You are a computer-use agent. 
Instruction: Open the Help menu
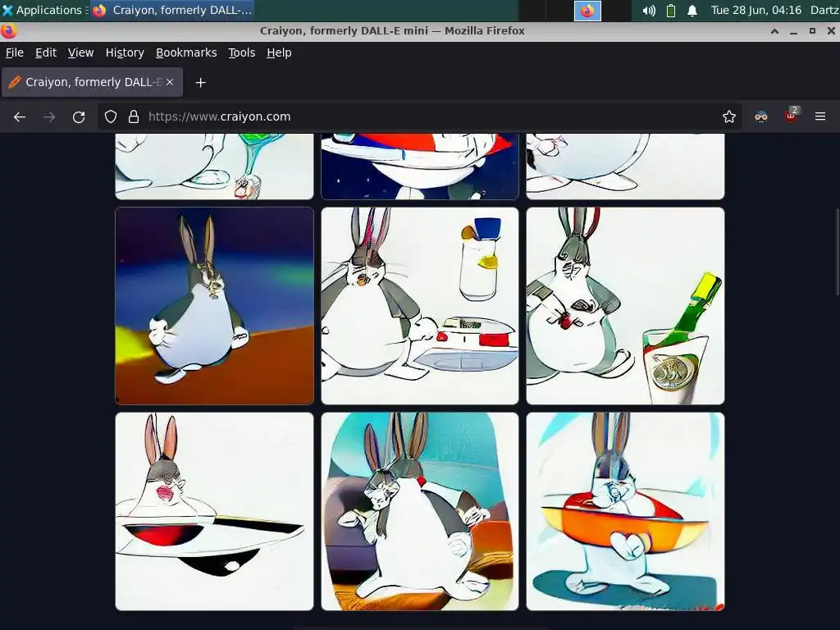(279, 52)
